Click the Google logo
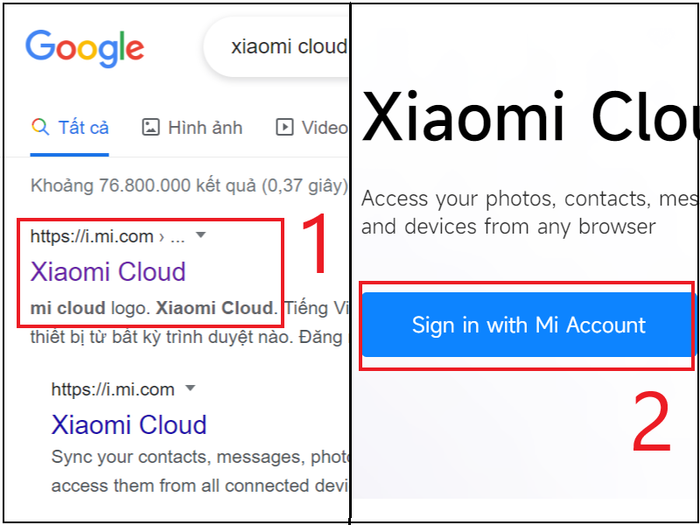 click(x=85, y=49)
